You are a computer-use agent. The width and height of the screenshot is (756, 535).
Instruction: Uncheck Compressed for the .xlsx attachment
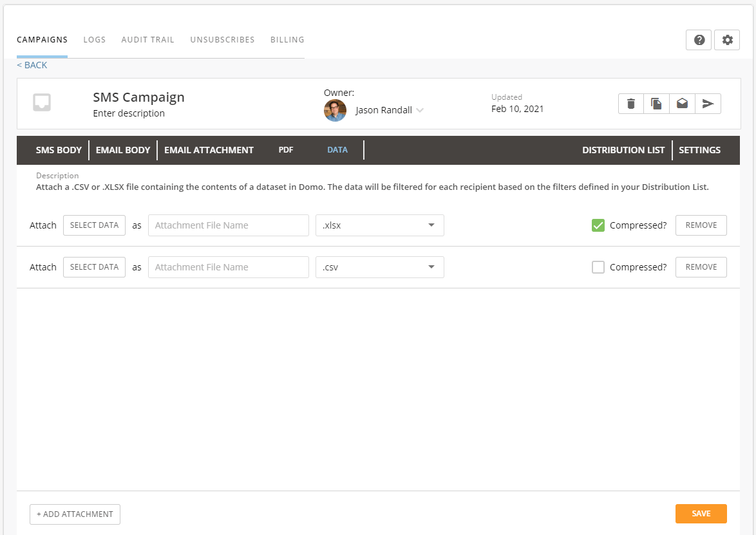click(x=598, y=225)
